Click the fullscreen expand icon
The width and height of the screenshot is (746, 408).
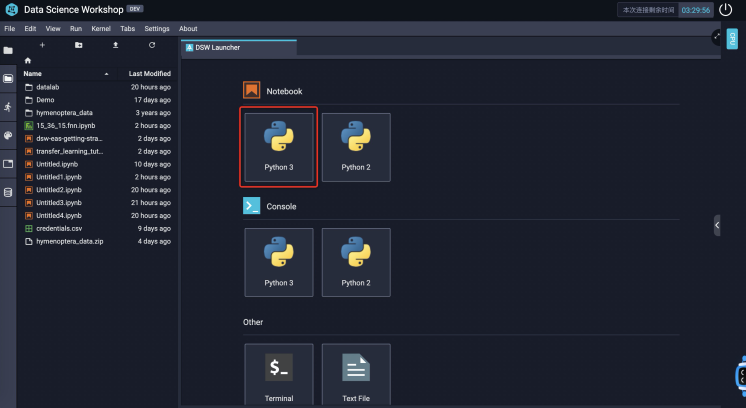point(716,37)
